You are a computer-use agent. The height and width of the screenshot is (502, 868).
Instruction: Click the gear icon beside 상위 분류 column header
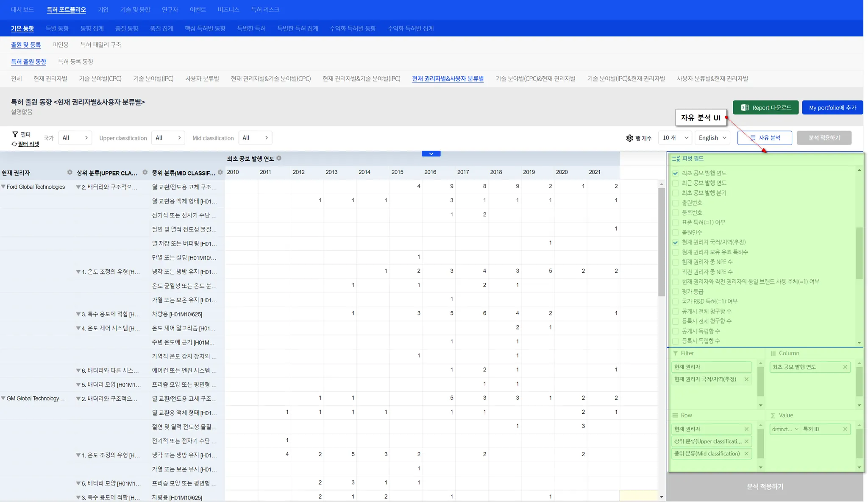point(145,172)
